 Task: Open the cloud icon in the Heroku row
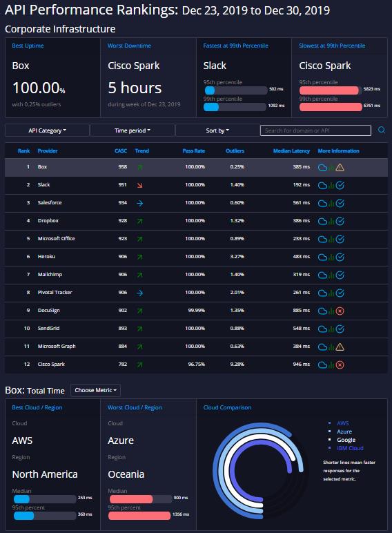click(322, 258)
